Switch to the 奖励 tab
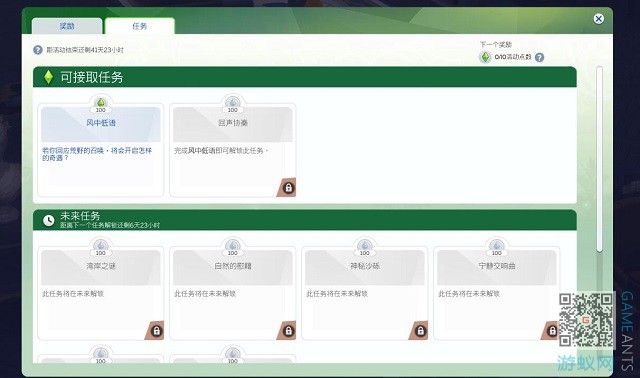The image size is (640, 378). 67,26
